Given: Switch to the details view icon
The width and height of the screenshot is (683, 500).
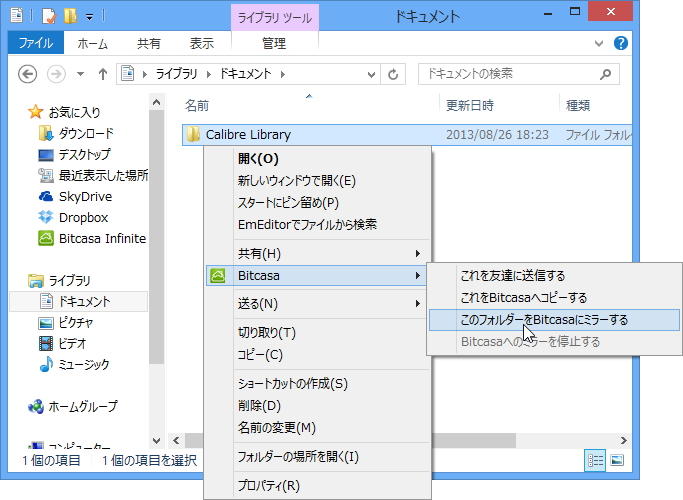Looking at the screenshot, I should (595, 460).
